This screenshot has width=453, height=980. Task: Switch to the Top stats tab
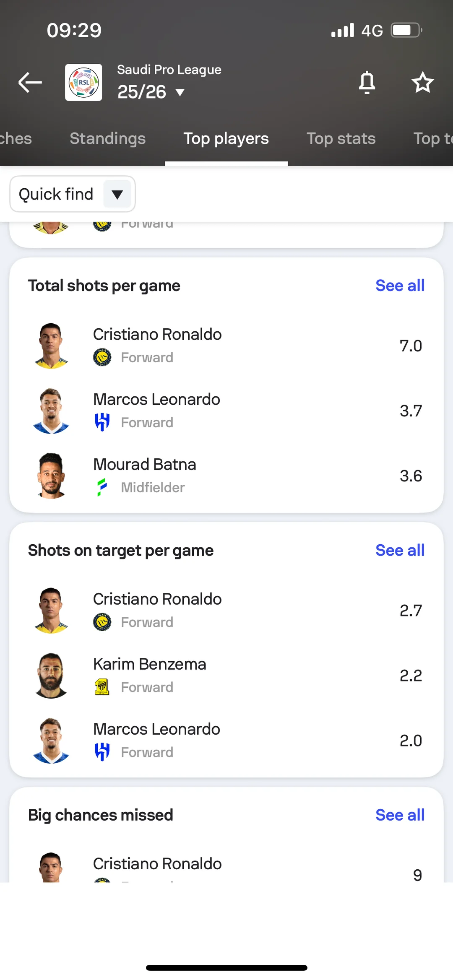pos(341,139)
